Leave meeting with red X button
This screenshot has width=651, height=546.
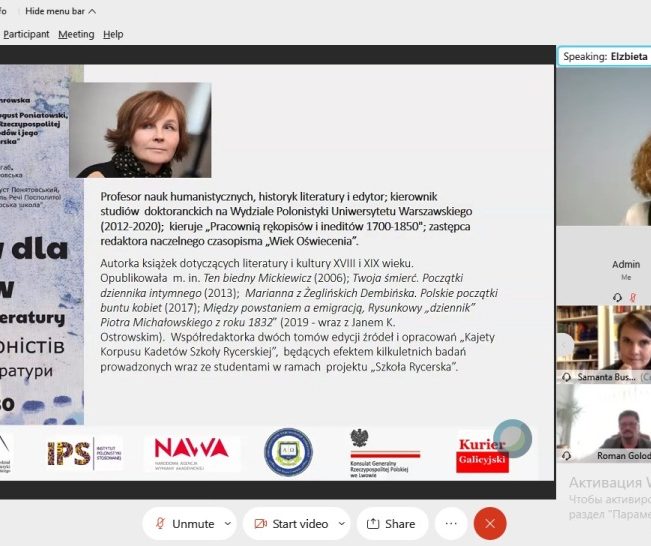(490, 524)
